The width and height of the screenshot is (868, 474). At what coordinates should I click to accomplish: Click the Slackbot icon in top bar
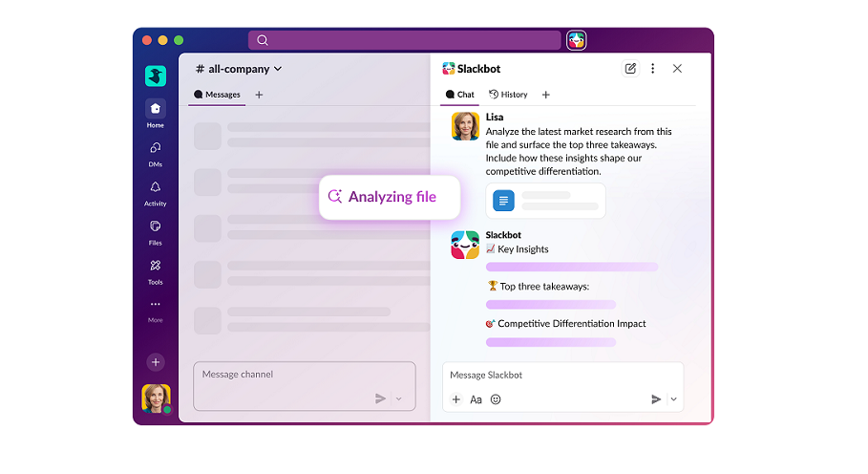(x=576, y=40)
